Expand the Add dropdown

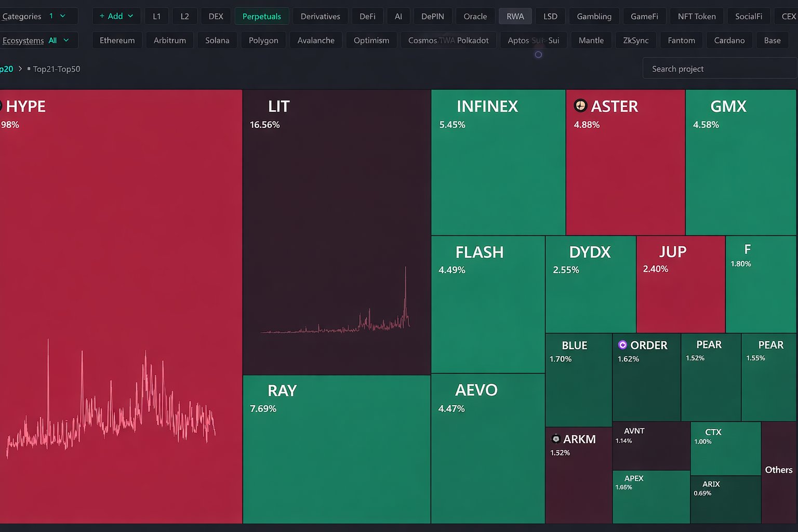116,16
